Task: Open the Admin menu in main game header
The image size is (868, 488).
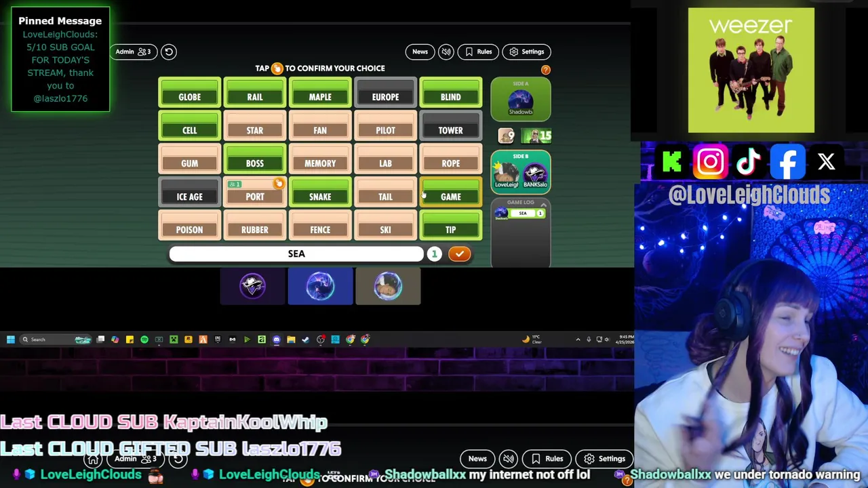Action: point(125,52)
